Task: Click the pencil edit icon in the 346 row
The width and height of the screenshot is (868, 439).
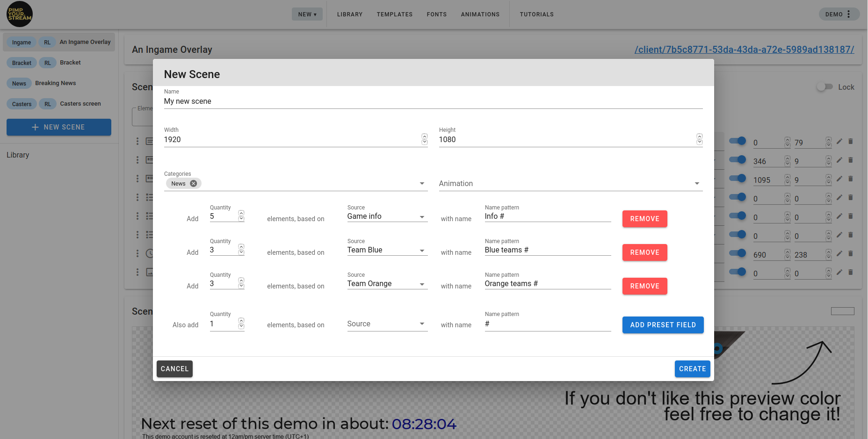Action: (x=839, y=160)
